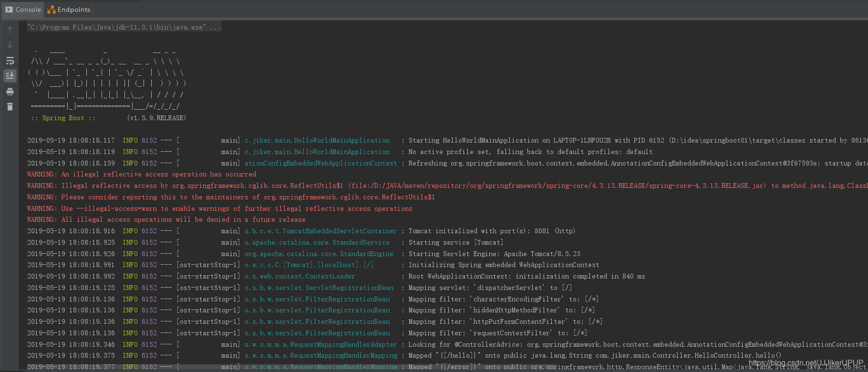The width and height of the screenshot is (868, 372).
Task: Click org.apache.catalina.core.StandardEngine logger name
Action: coord(319,254)
